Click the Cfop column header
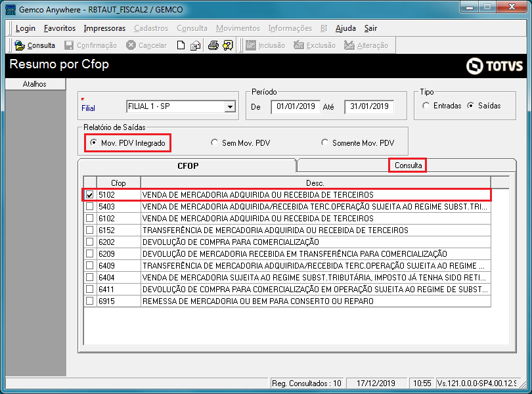The image size is (532, 394). [x=118, y=183]
